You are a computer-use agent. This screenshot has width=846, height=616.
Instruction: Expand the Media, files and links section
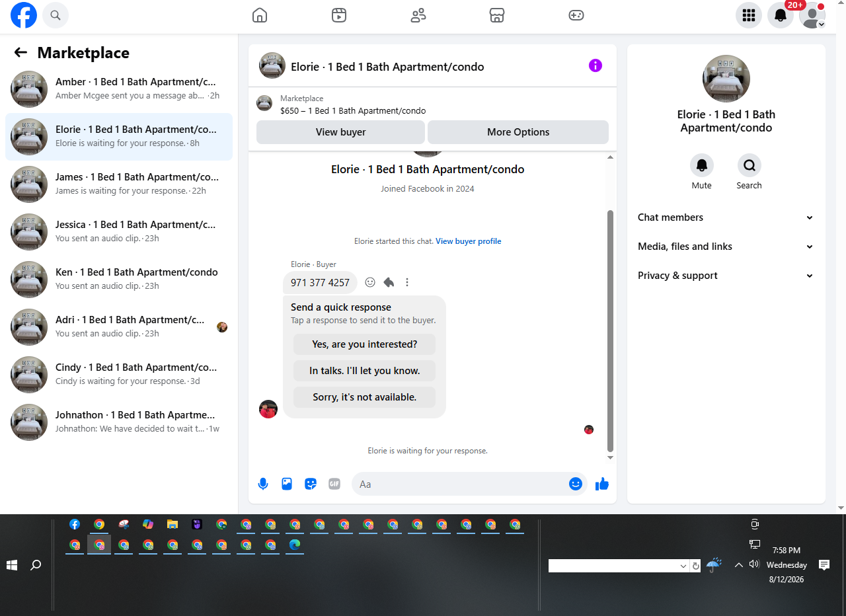tap(726, 247)
